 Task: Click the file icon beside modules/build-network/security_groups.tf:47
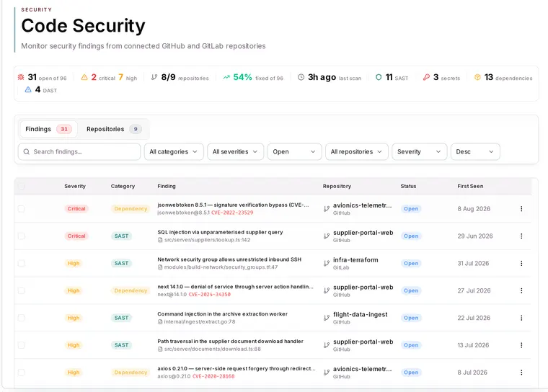[x=160, y=267]
